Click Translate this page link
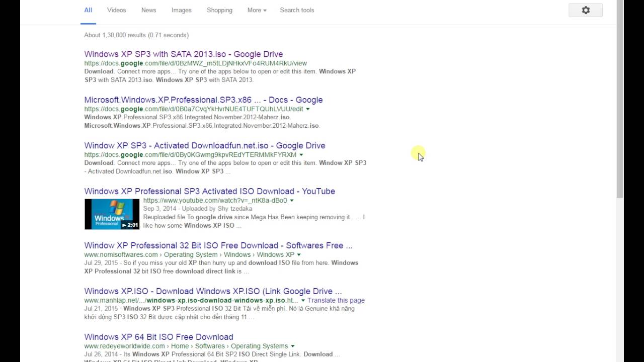The image size is (644, 362). tap(336, 301)
